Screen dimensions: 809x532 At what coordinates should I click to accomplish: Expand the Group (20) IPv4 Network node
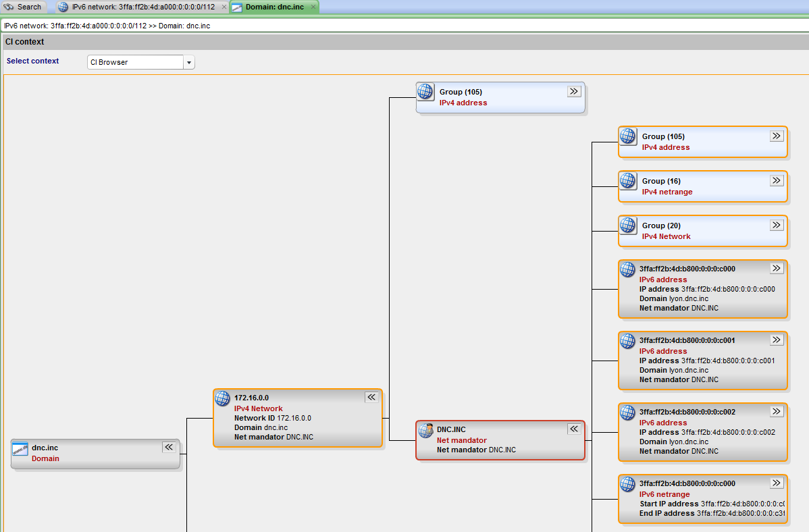[x=777, y=225]
